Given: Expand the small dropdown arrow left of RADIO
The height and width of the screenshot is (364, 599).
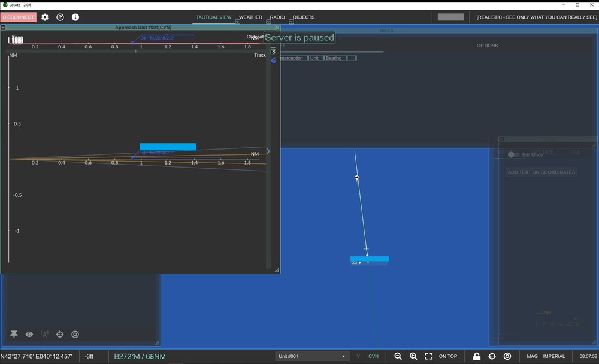Looking at the screenshot, I should point(268,22).
